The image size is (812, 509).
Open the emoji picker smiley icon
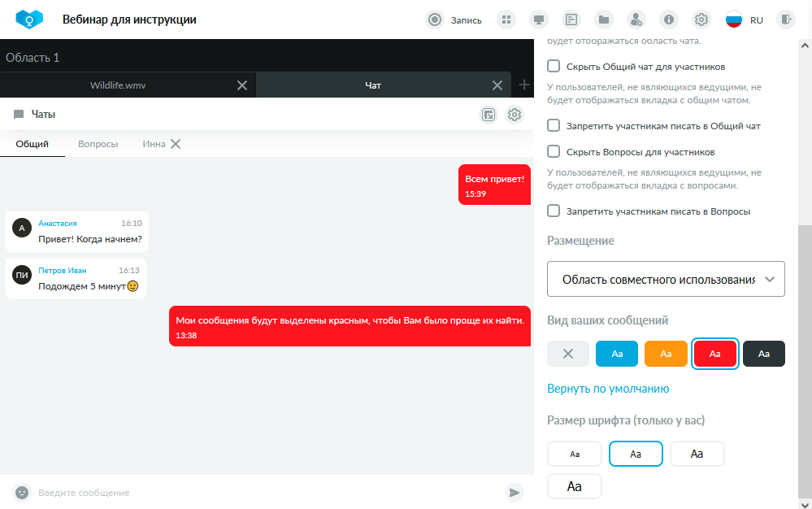pos(22,493)
